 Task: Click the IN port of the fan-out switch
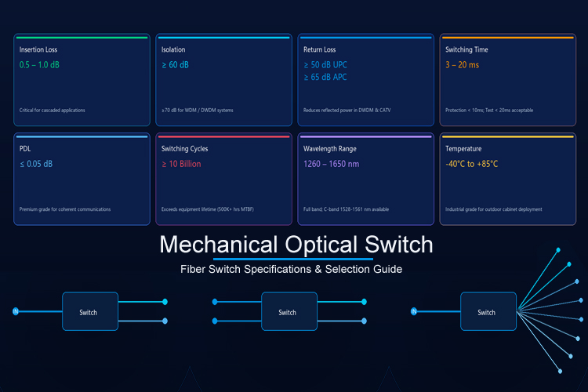(414, 311)
